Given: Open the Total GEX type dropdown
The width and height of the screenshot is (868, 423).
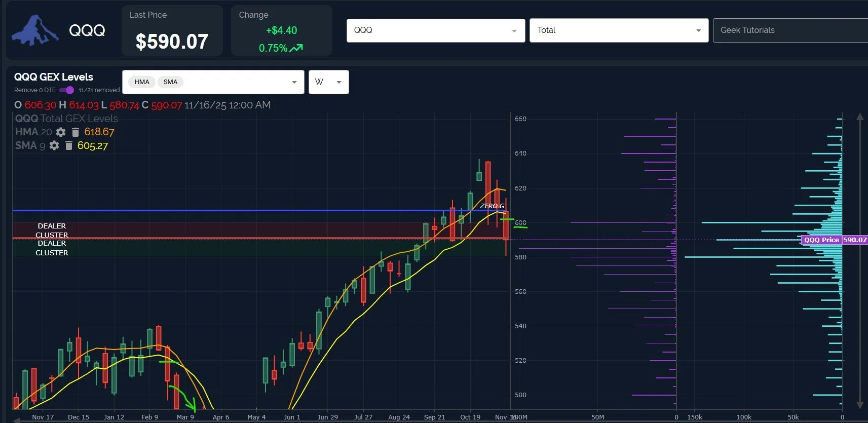Looking at the screenshot, I should (x=619, y=30).
